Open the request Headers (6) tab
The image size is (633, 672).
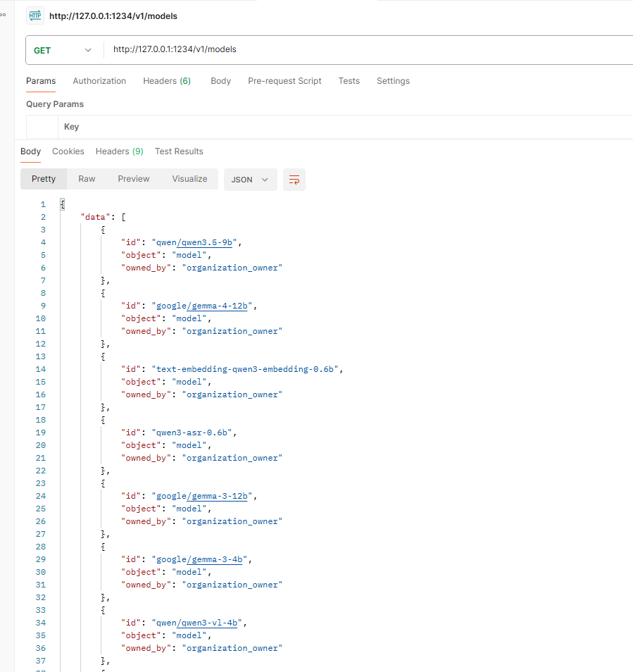pyautogui.click(x=167, y=81)
